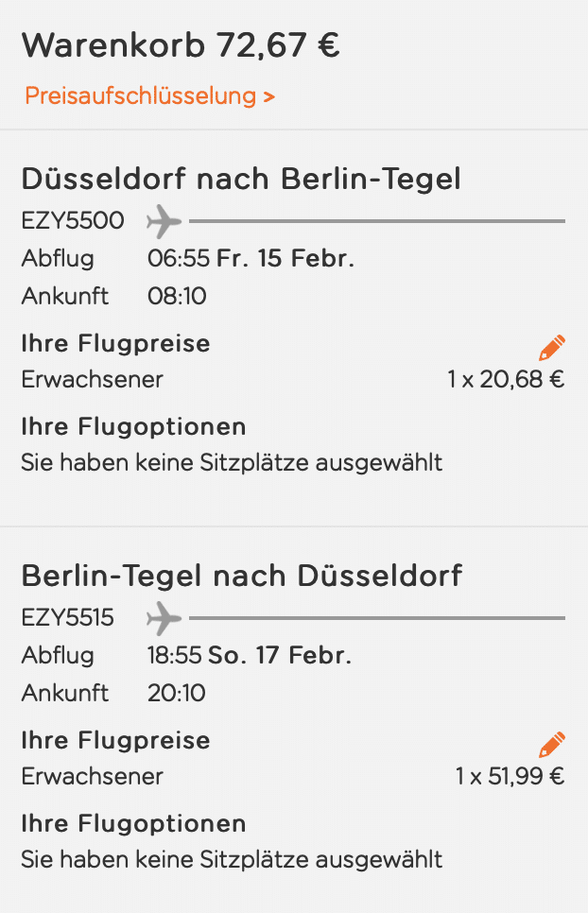This screenshot has height=913, width=588.
Task: Click the 20:10 arrival time
Action: (x=177, y=694)
